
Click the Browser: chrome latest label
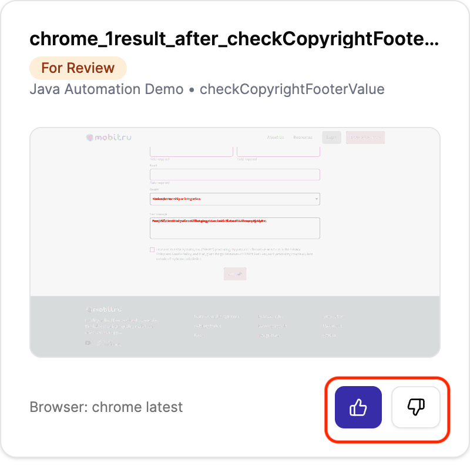[106, 407]
